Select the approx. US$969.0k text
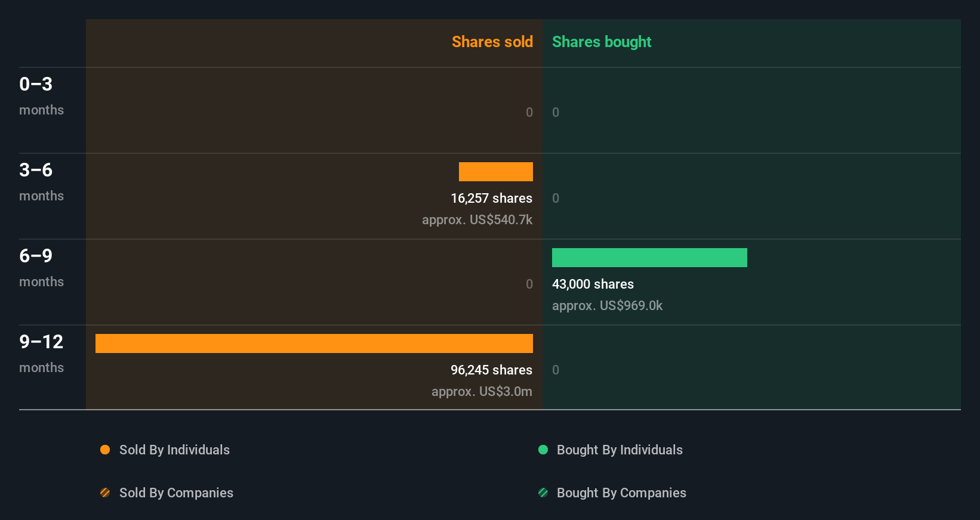Screen dimensions: 980x520 click(x=607, y=306)
